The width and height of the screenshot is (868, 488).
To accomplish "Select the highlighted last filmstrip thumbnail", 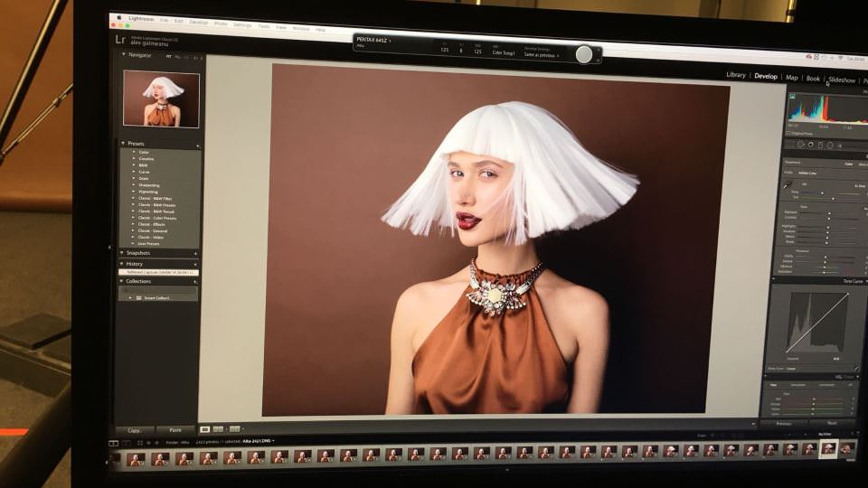I will point(828,449).
